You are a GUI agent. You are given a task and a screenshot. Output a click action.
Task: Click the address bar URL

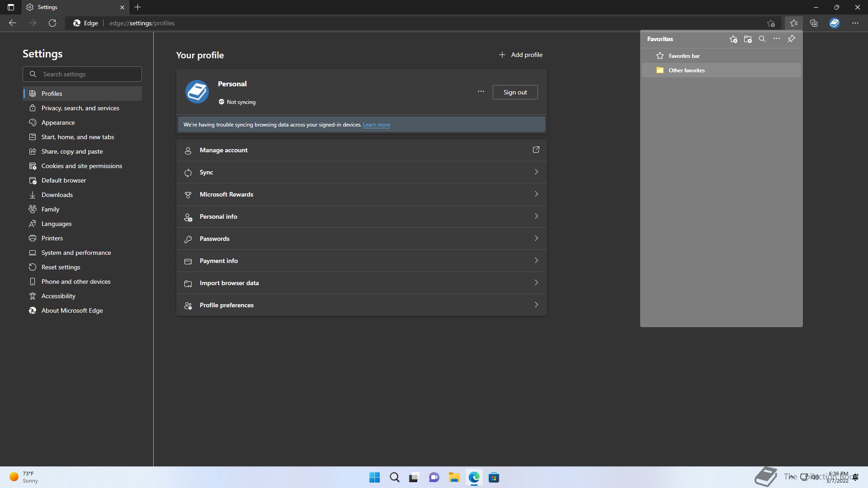142,23
